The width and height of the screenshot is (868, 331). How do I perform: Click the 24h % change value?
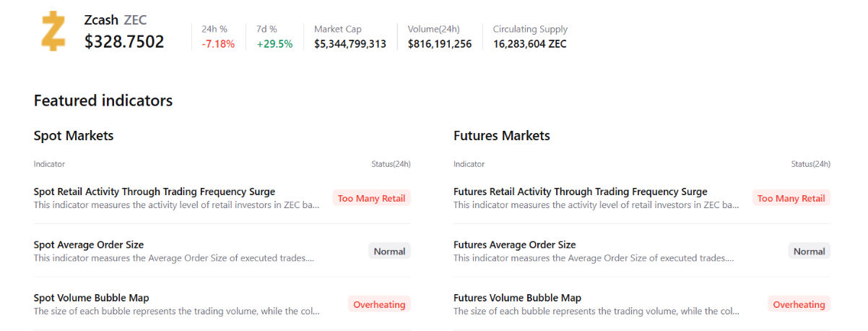click(218, 44)
